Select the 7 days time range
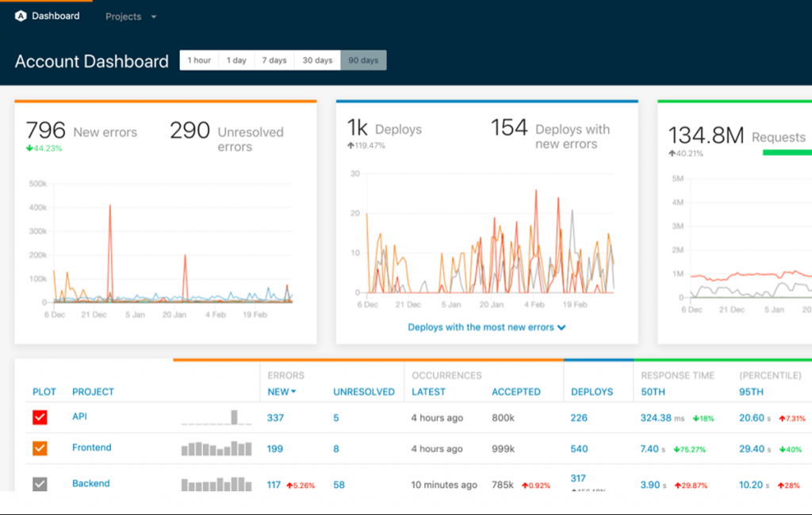812x515 pixels. (274, 59)
